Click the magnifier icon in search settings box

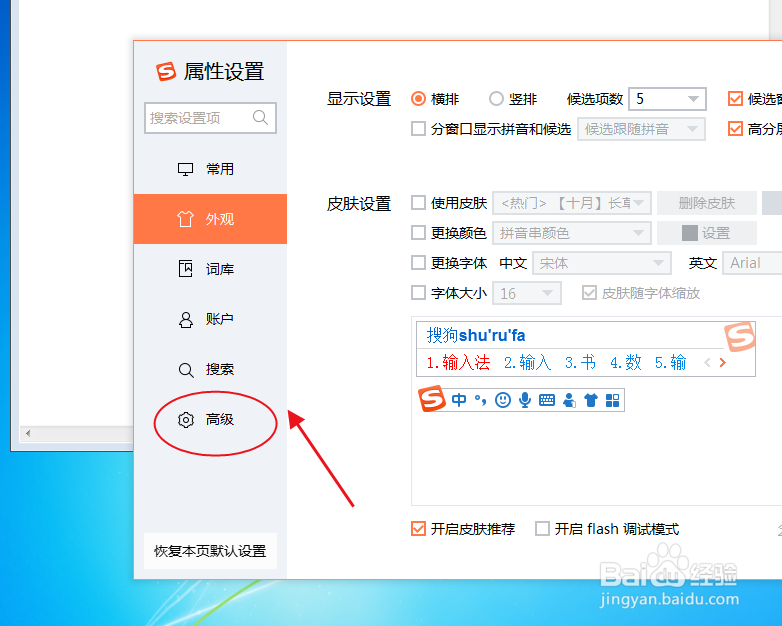(260, 118)
